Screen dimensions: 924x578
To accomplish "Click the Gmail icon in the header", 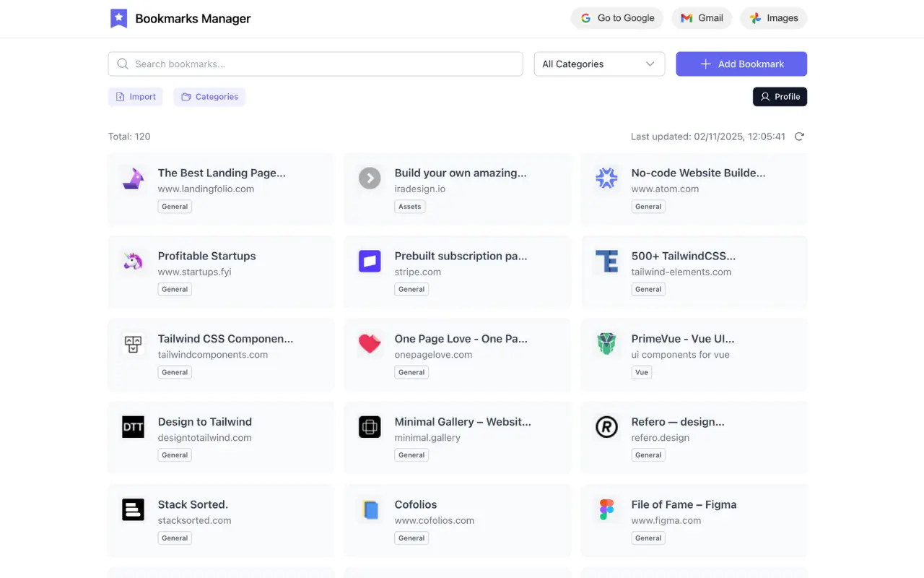I will tap(686, 18).
